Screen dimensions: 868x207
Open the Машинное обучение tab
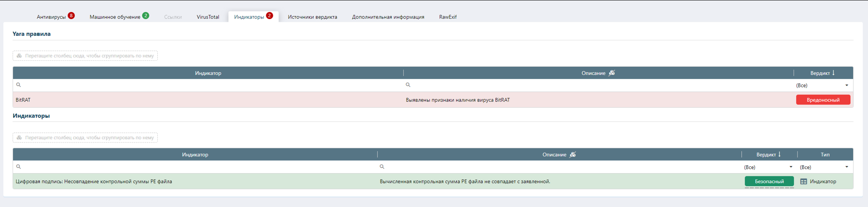pyautogui.click(x=115, y=17)
